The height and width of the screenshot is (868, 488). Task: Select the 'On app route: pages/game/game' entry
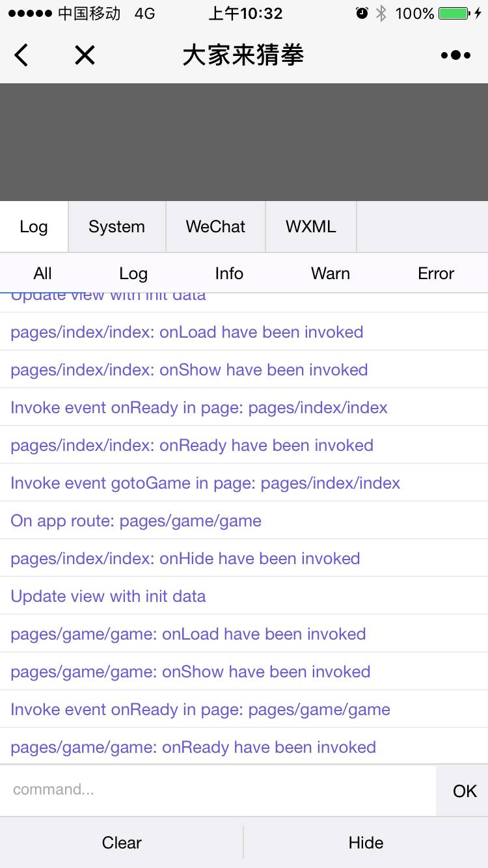(136, 521)
